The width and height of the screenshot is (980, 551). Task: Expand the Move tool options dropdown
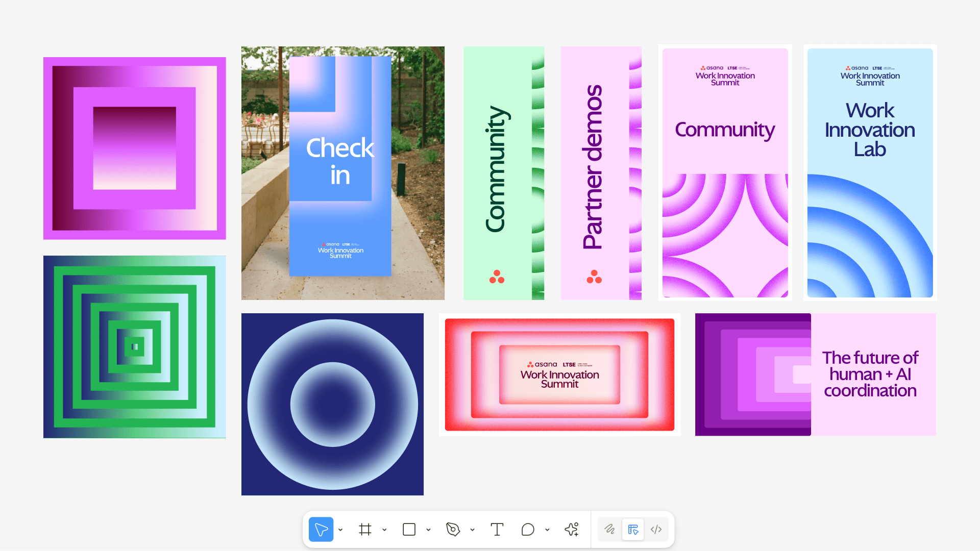(340, 530)
